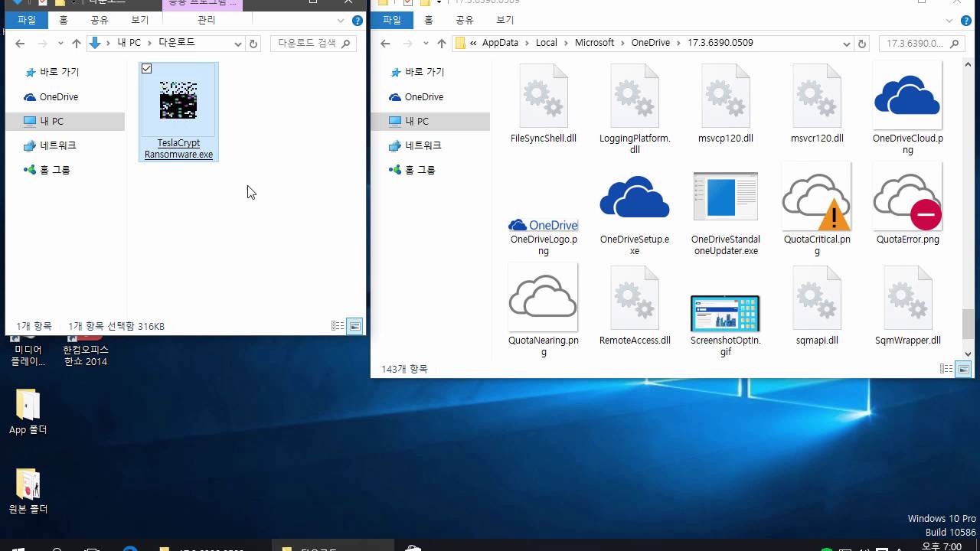Open the 홈 tab in 다운로드 window

[x=64, y=20]
